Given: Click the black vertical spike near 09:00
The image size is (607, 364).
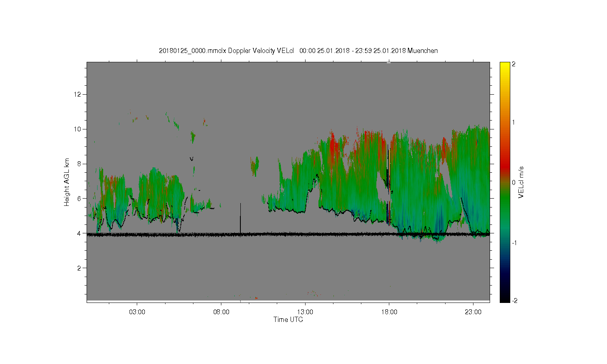Looking at the screenshot, I should pos(241,218).
